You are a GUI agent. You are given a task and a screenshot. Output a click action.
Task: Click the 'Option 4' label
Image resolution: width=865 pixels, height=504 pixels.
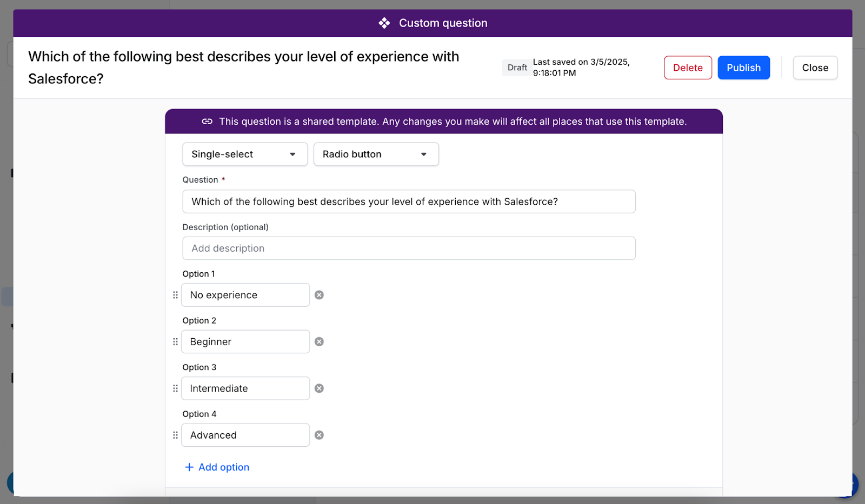coord(199,414)
